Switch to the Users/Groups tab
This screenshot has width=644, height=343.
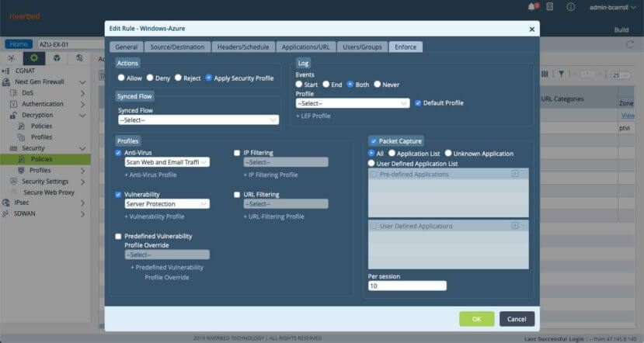pos(362,47)
